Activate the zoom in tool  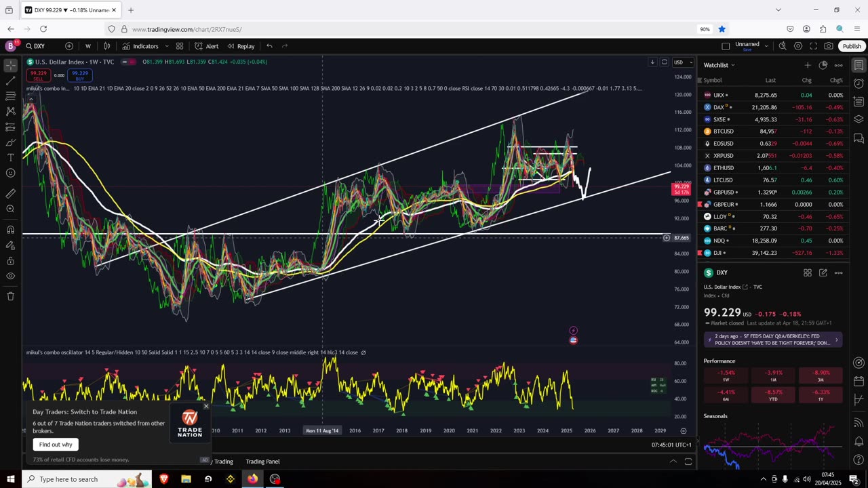[10, 209]
